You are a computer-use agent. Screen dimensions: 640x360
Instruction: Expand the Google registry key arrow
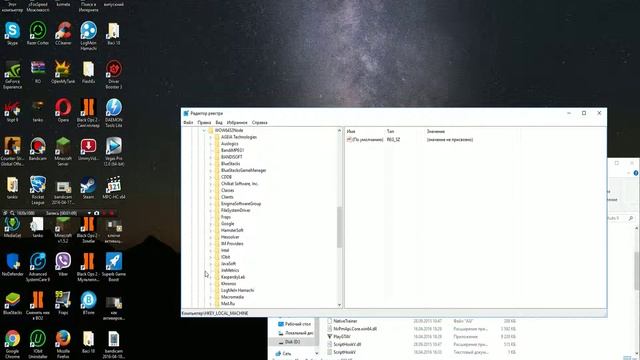click(x=211, y=224)
